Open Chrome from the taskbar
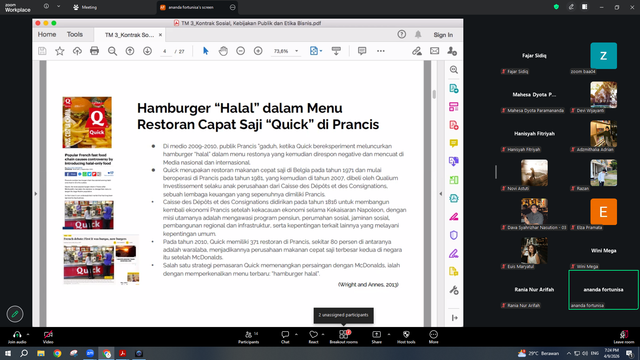This screenshot has width=640, height=360. pos(57,353)
